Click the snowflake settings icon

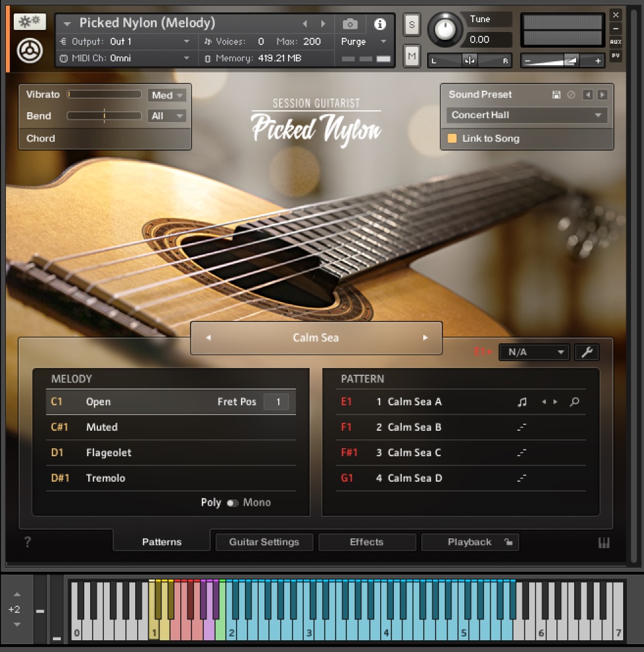point(29,21)
